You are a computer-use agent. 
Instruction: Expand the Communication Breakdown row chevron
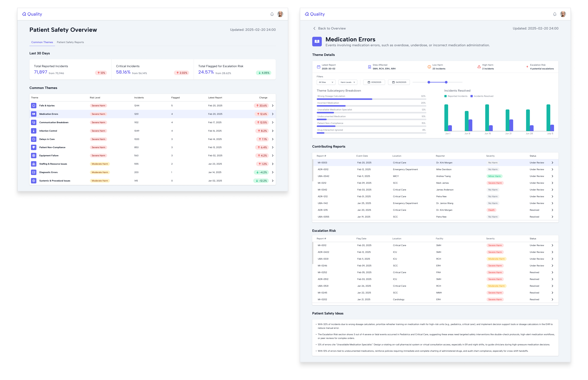(x=273, y=122)
